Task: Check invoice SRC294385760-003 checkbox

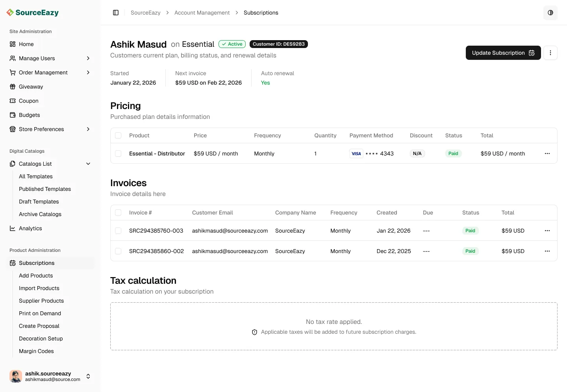Action: coord(118,231)
